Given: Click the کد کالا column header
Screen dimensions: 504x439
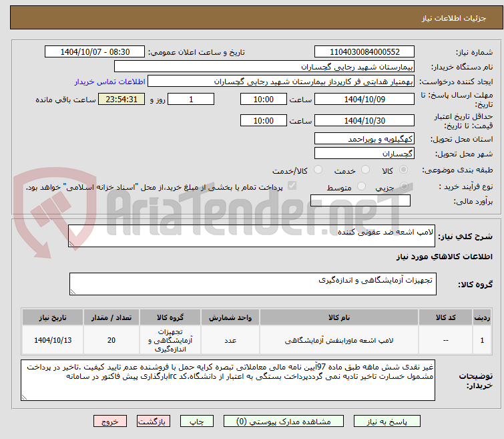Looking at the screenshot, I should (x=445, y=317).
